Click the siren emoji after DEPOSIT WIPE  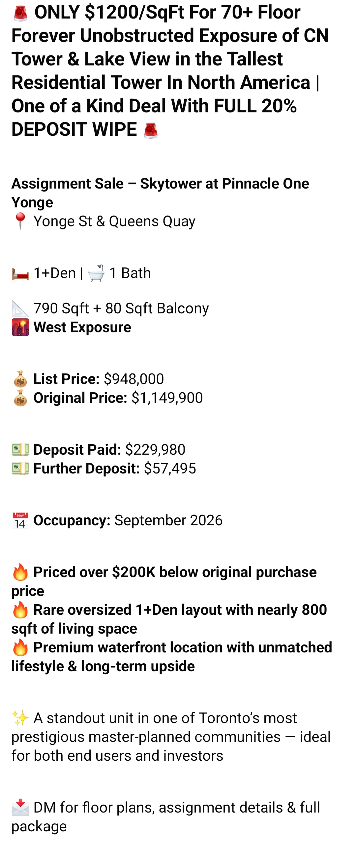pos(150,130)
